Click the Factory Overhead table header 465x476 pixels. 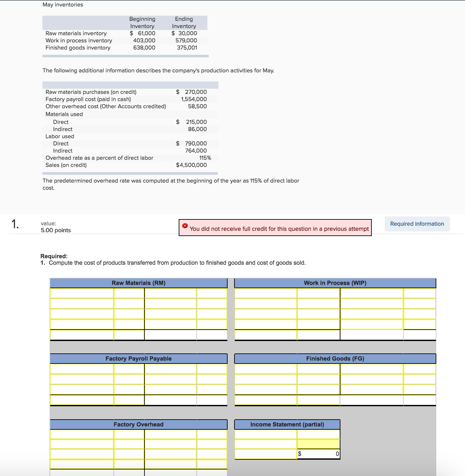pyautogui.click(x=139, y=424)
